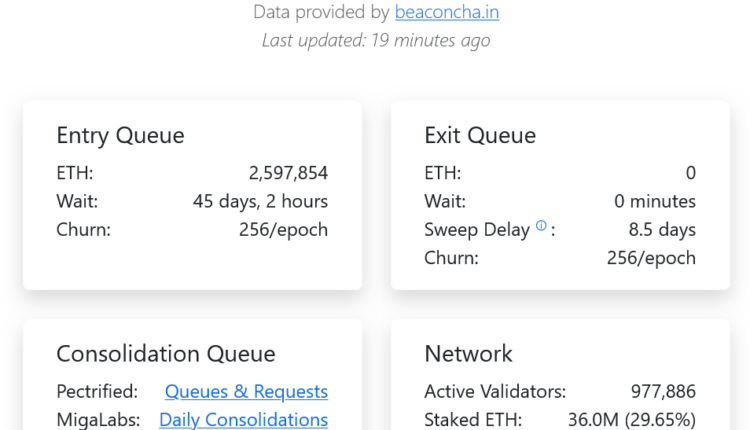Click the 'Last updated: 19 minutes ago' text
The height and width of the screenshot is (430, 750).
point(376,40)
